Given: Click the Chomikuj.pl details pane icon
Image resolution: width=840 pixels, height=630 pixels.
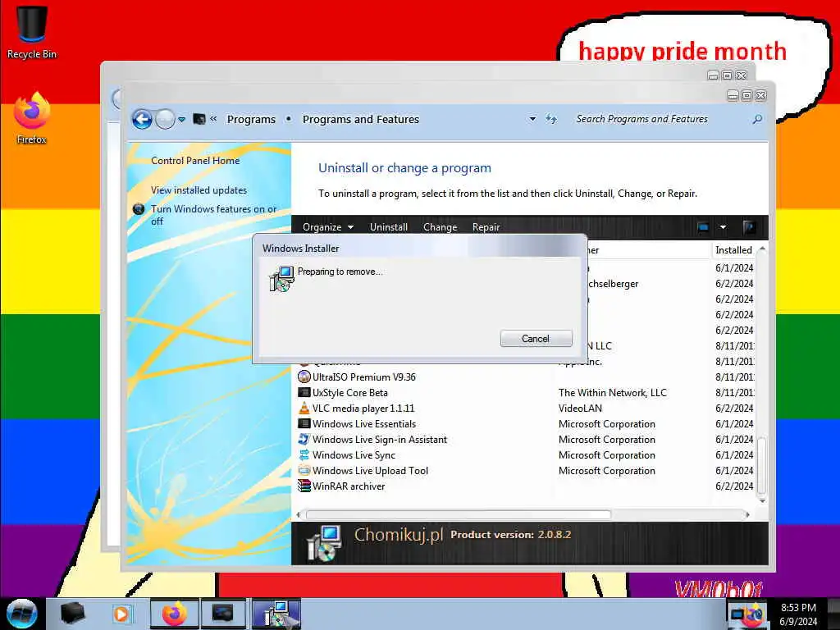Looking at the screenshot, I should [323, 543].
